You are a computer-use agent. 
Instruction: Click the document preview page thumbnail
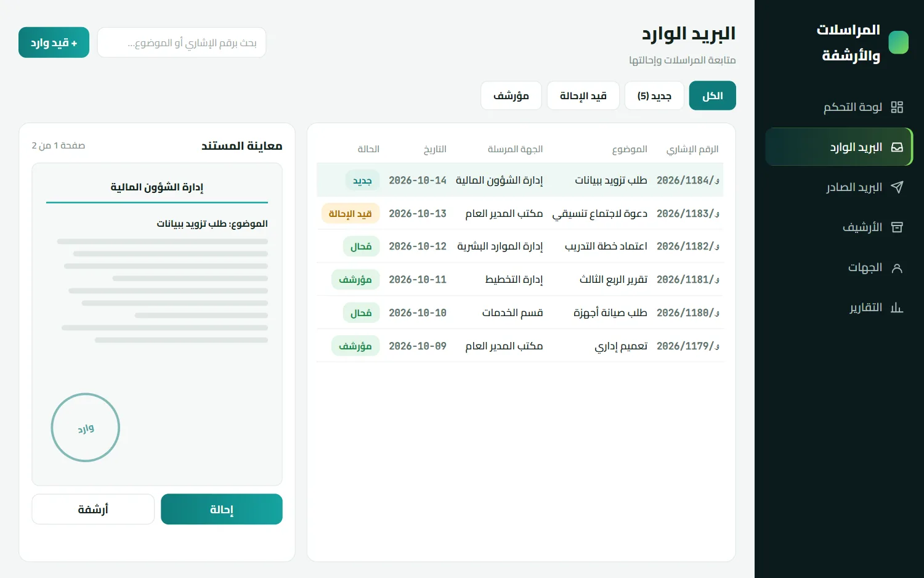pos(157,324)
